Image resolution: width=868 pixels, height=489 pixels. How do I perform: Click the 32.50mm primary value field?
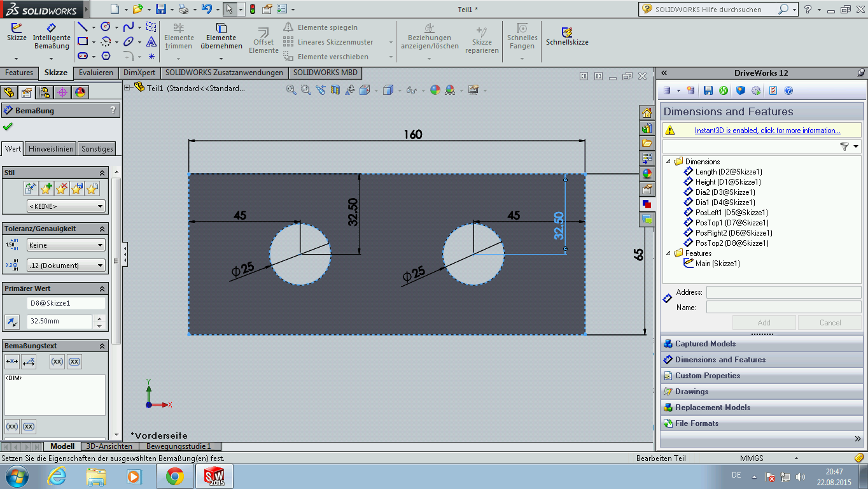pyautogui.click(x=60, y=322)
